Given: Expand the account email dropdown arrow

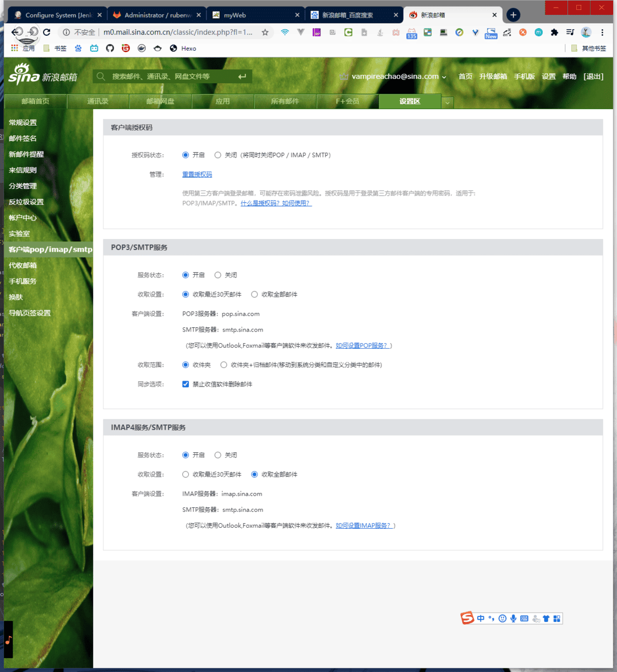Looking at the screenshot, I should [444, 77].
